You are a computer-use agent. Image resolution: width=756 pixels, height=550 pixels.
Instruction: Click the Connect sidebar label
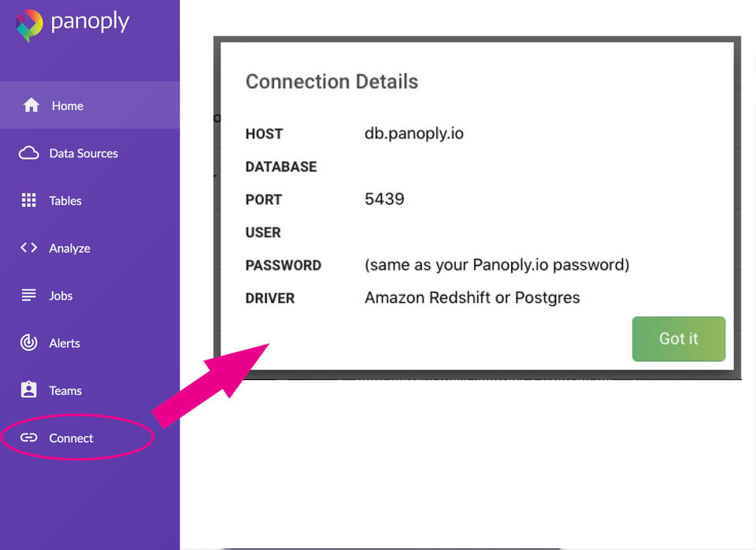[x=71, y=438]
